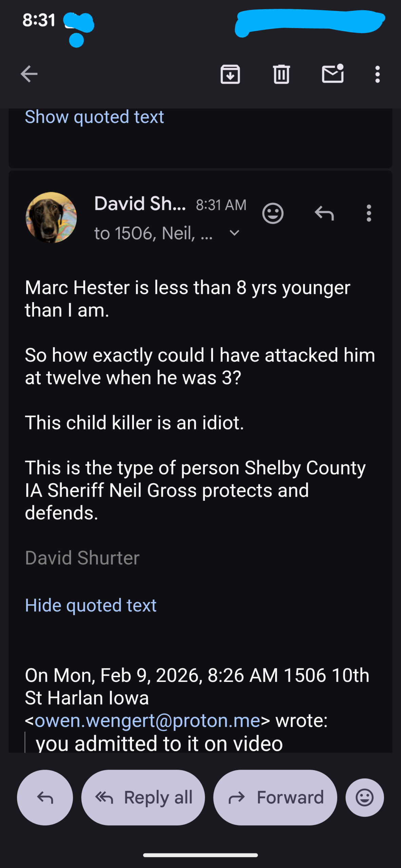
Task: Tap the sender name David Sh...
Action: pyautogui.click(x=140, y=203)
